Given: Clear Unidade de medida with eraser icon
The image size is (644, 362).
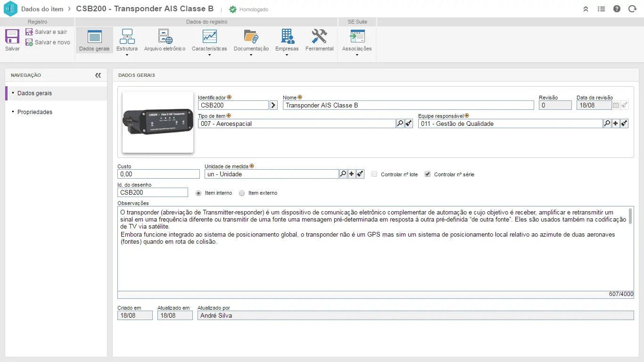Looking at the screenshot, I should (360, 174).
